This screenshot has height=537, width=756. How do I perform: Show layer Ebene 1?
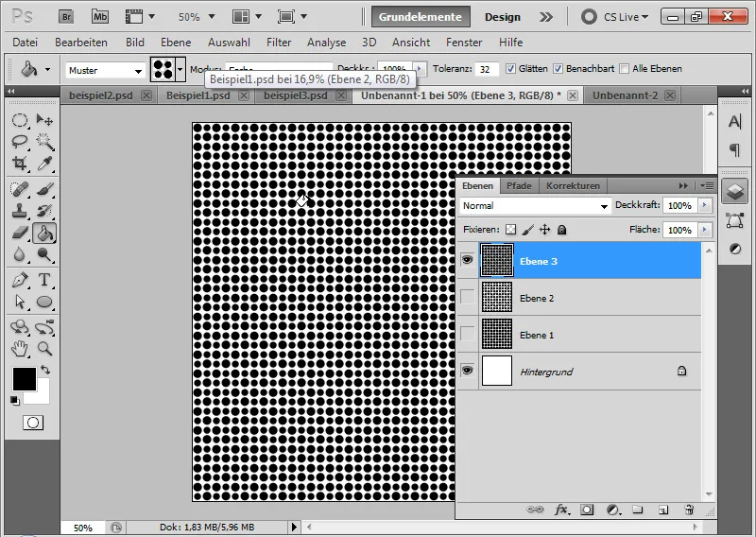pyautogui.click(x=467, y=334)
